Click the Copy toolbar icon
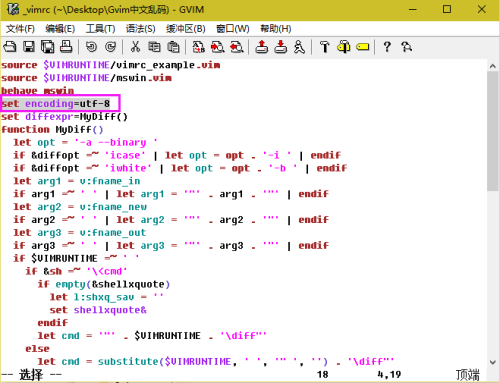The height and width of the screenshot is (383, 500). point(154,47)
